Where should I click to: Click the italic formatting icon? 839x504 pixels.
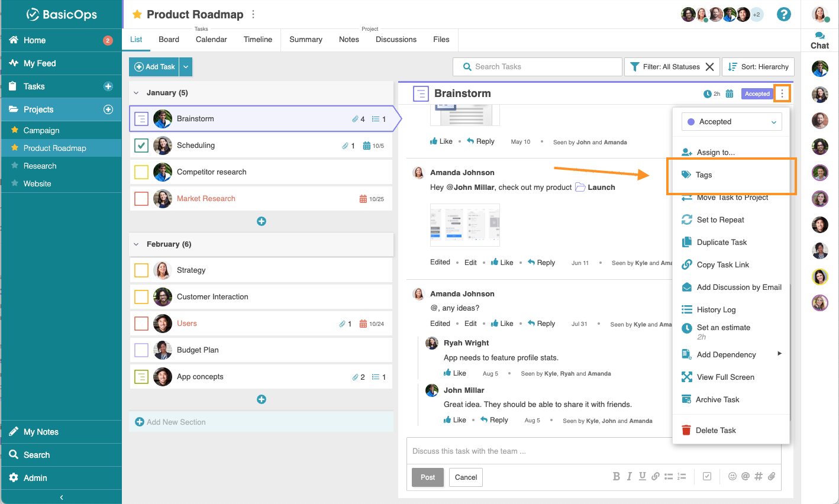(x=629, y=476)
